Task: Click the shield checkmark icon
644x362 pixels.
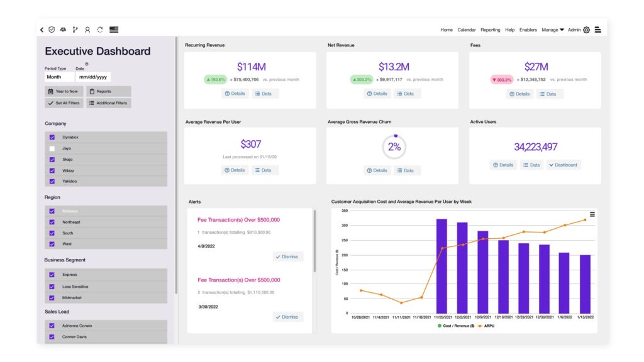Action: [x=52, y=30]
